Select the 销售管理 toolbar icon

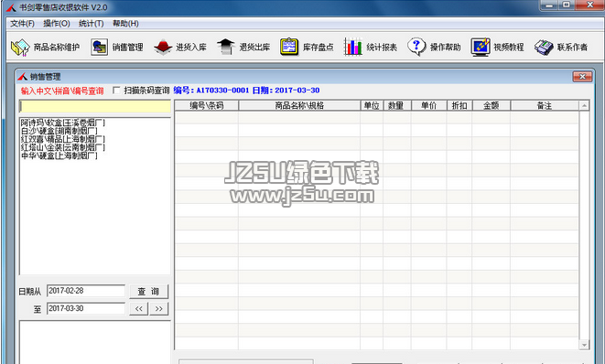[99, 47]
